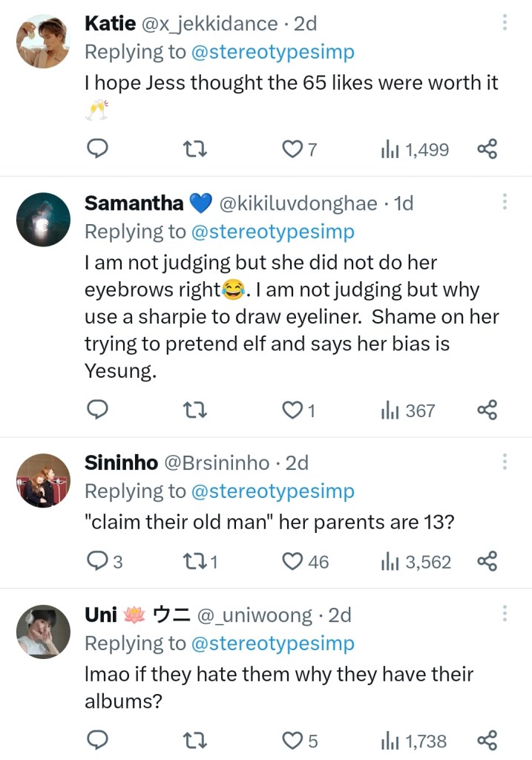Share Uni's tweet about albums
Image resolution: width=532 pixels, height=760 pixels.
(487, 740)
